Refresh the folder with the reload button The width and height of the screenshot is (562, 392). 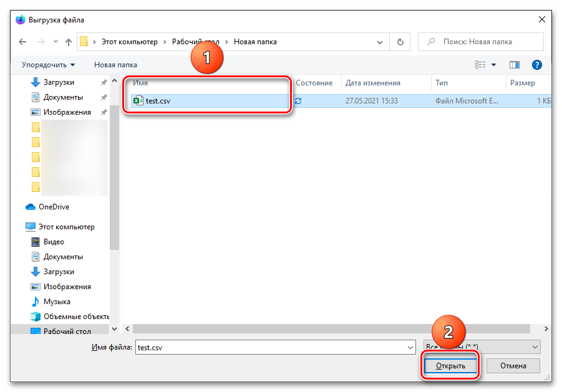click(400, 42)
